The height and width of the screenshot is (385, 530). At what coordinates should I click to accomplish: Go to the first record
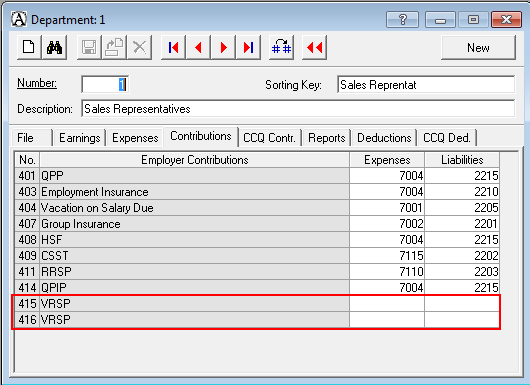173,47
